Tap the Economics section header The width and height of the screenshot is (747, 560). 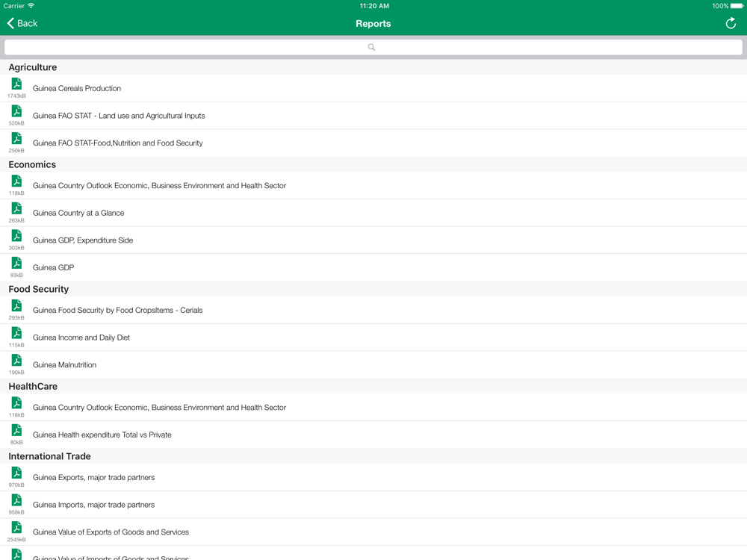point(32,164)
